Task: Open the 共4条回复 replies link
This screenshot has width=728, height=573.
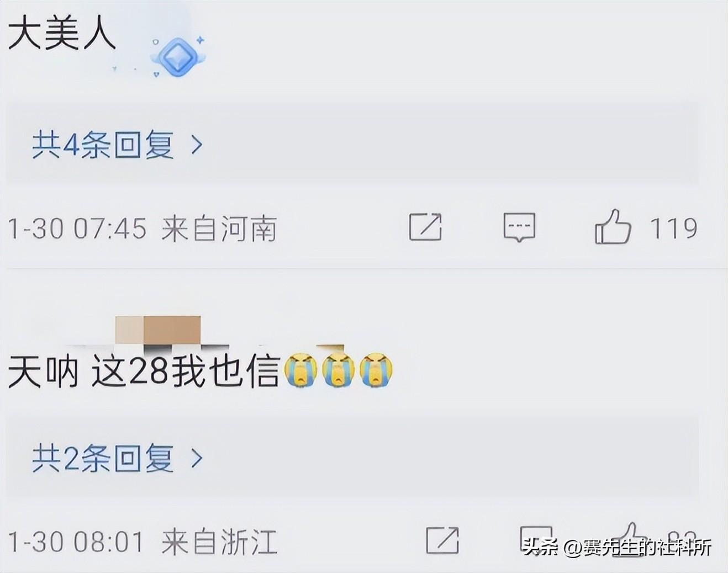Action: pyautogui.click(x=103, y=145)
